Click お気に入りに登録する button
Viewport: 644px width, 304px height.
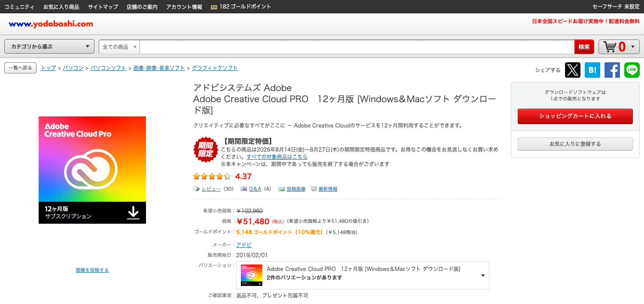575,144
